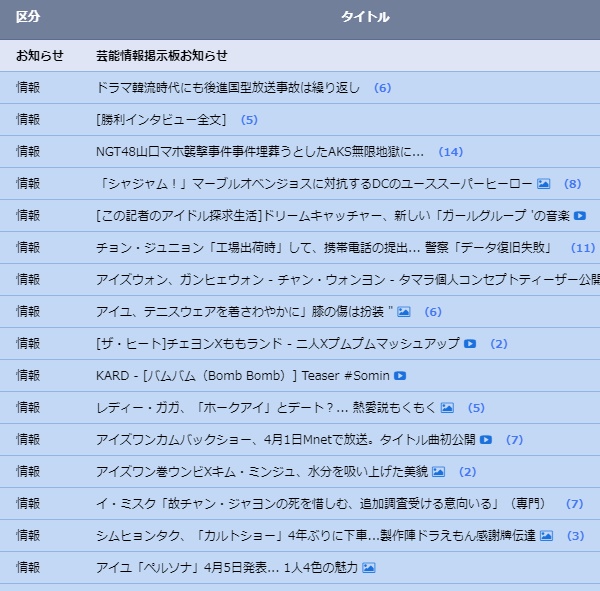
Task: Click お知らせ category label in notice row
Action: (39, 56)
